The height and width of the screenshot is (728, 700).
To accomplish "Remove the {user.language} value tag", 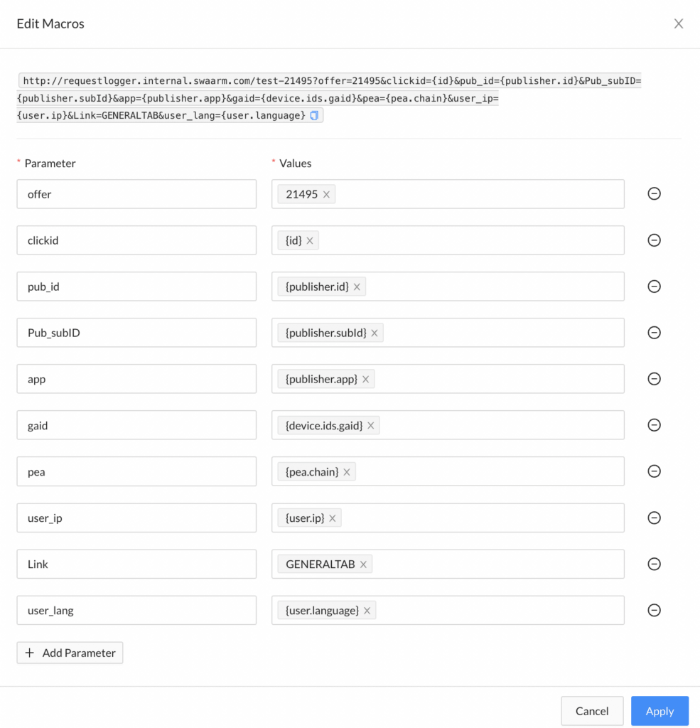I will pyautogui.click(x=367, y=611).
